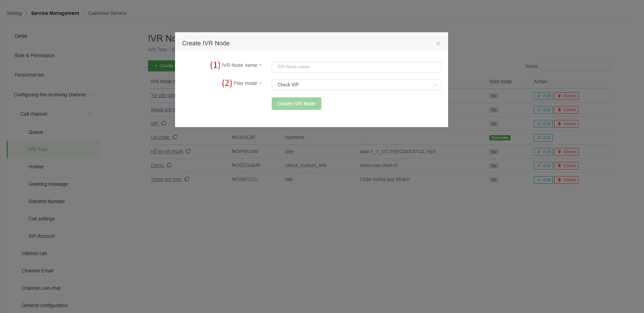
Task: Open the Hỗ trợ kỹ thuật node link
Action: tap(167, 151)
